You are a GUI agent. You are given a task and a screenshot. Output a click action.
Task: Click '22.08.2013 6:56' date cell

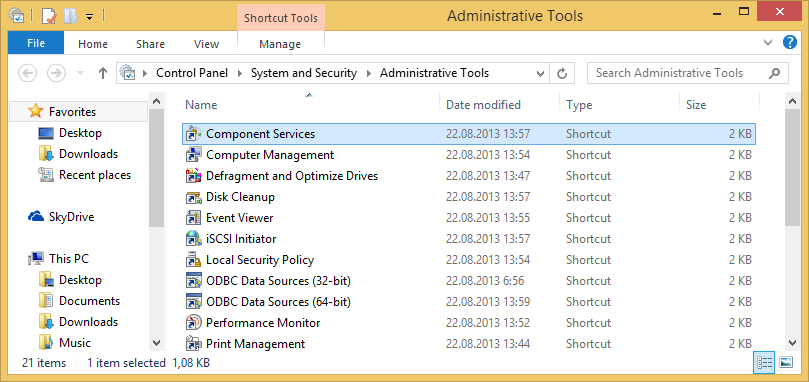[x=485, y=281]
